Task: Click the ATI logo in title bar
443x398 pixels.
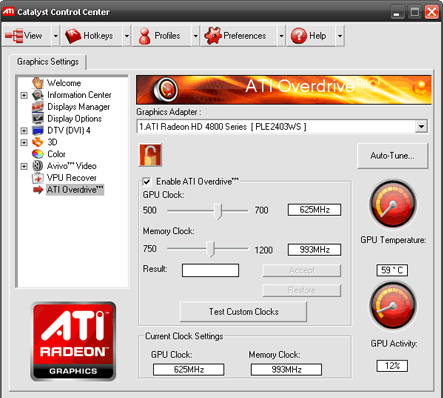Action: tap(9, 12)
